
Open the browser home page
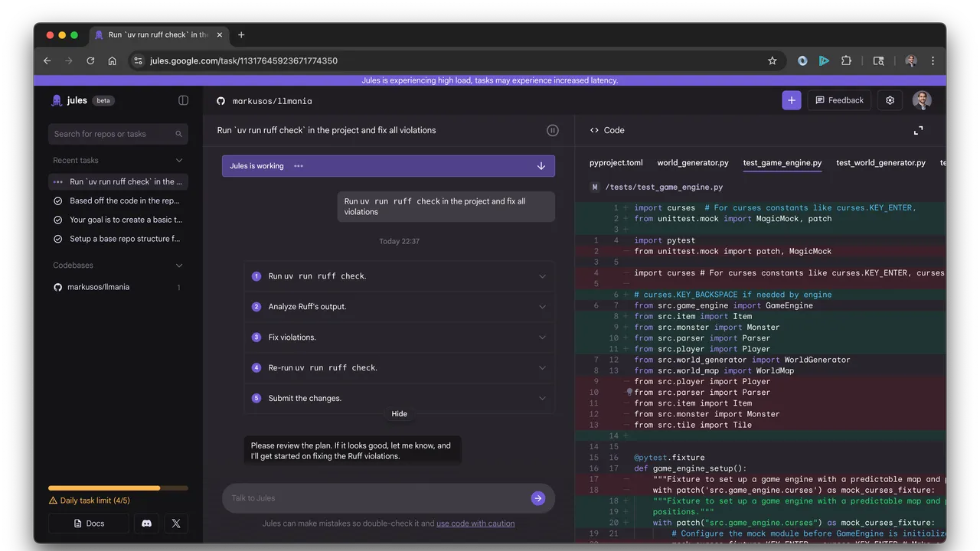[112, 60]
